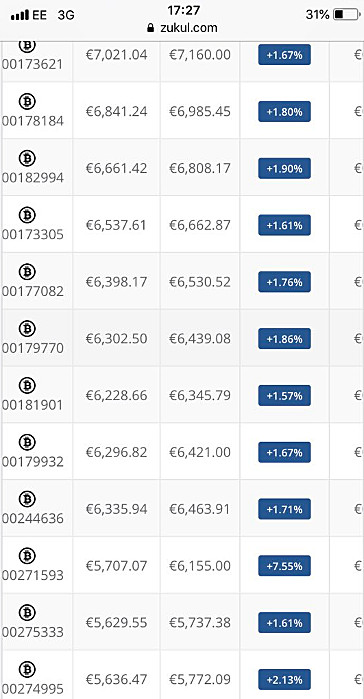Tap the padlock icon beside zukul.com
Viewport: 364px width, 699px height.
(x=150, y=28)
